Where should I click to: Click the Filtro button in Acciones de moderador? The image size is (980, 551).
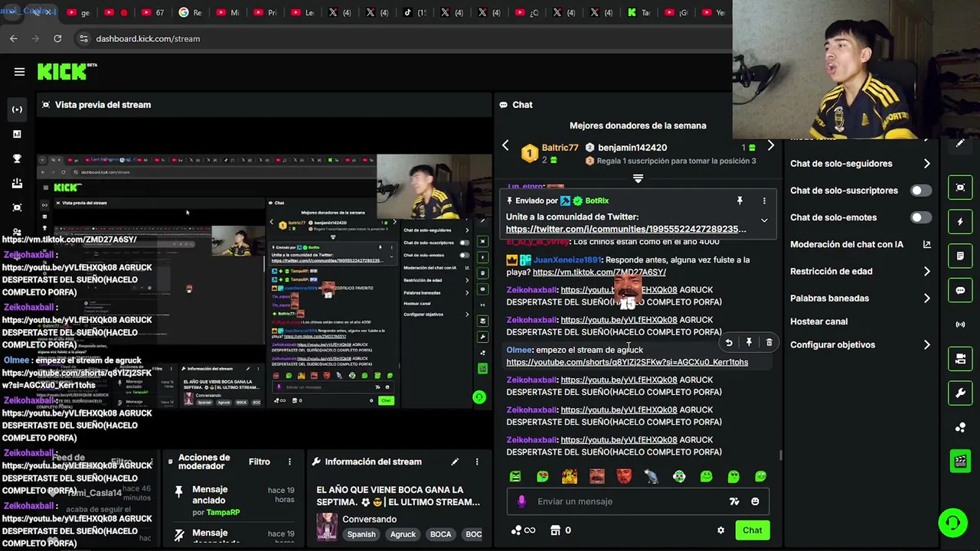click(259, 461)
